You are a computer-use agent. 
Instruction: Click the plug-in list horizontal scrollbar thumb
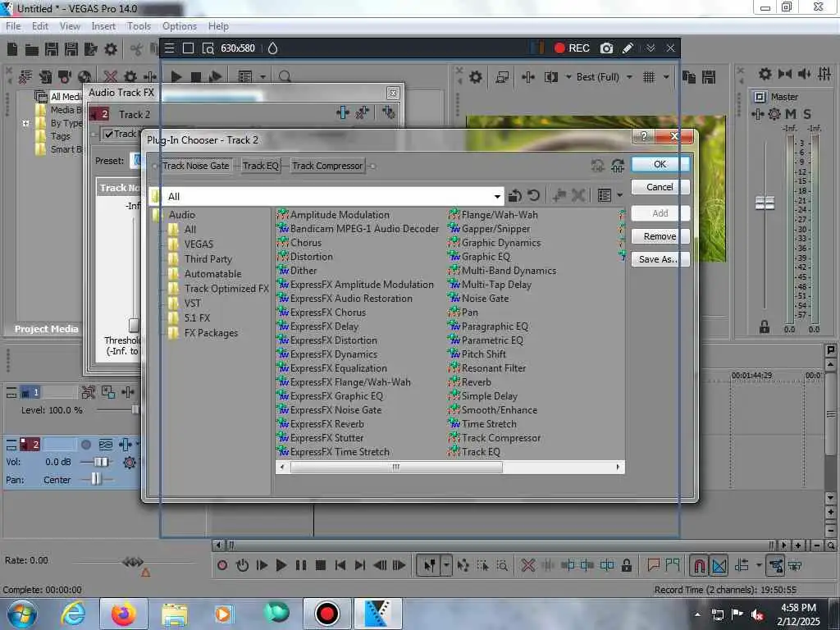396,467
